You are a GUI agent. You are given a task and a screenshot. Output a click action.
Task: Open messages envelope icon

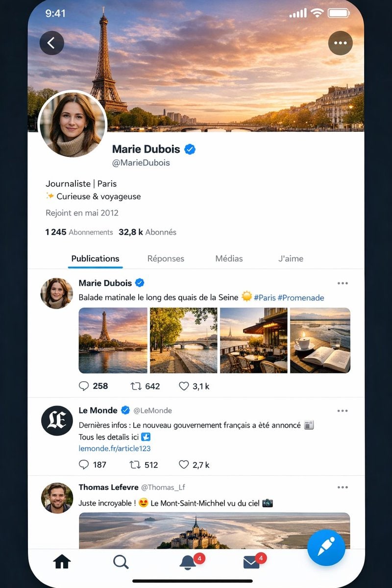(251, 563)
